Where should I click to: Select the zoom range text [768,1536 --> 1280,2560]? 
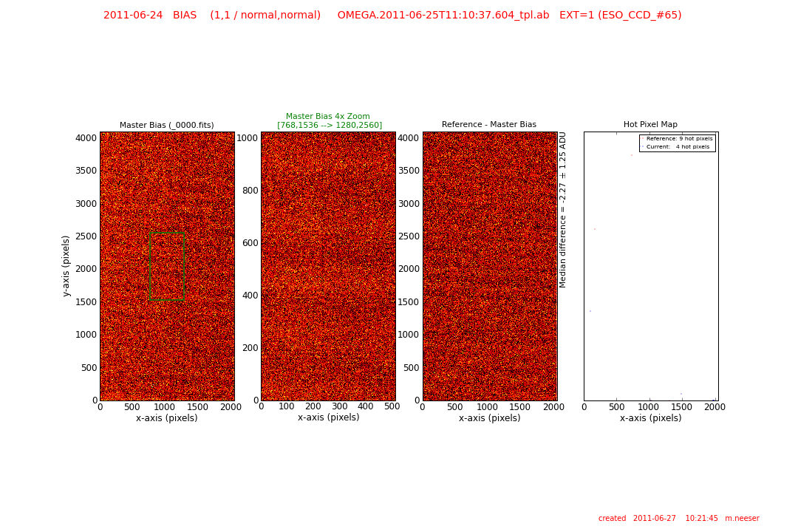(x=330, y=126)
